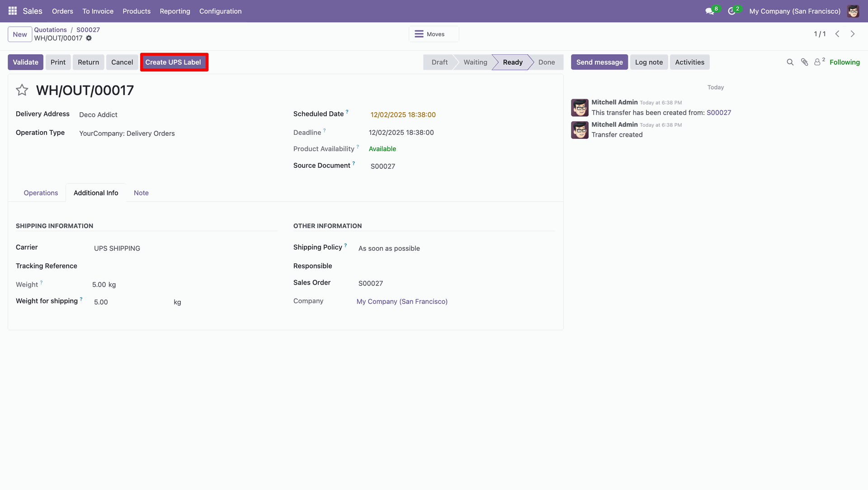
Task: Switch to Operations tab
Action: pos(41,193)
